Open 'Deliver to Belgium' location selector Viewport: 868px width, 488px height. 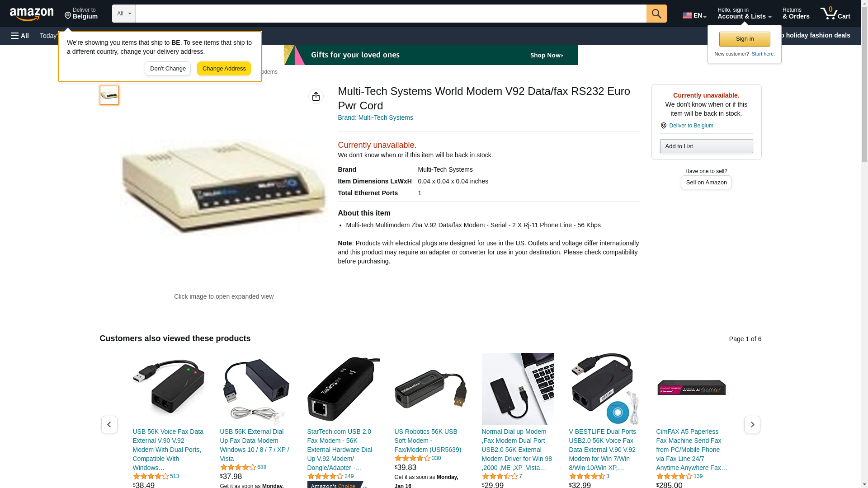(81, 14)
